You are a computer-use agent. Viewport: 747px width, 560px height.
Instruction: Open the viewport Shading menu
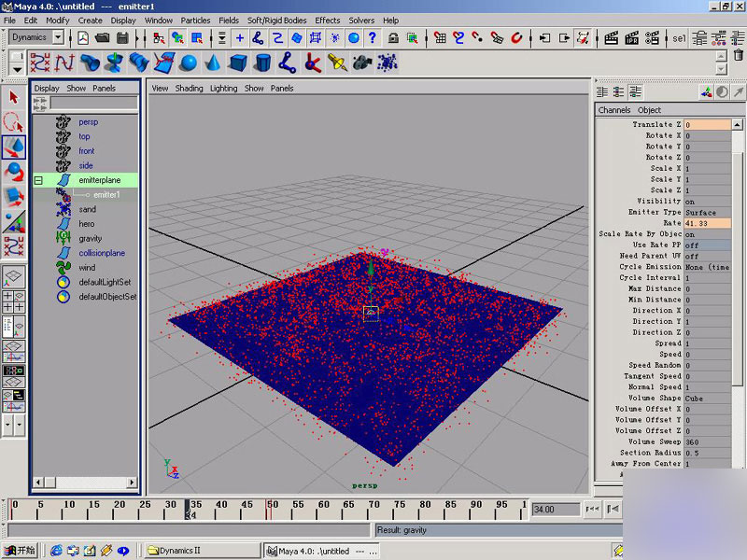click(190, 89)
